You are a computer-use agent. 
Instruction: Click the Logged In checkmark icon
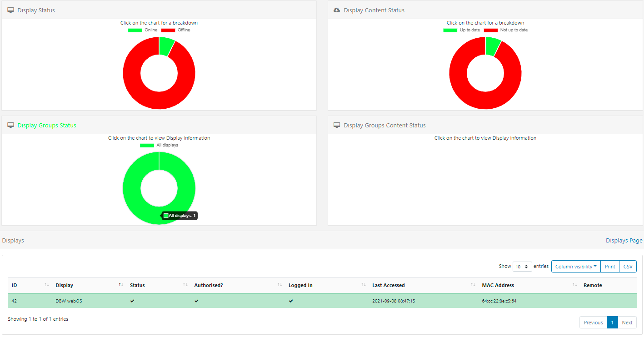pos(291,301)
